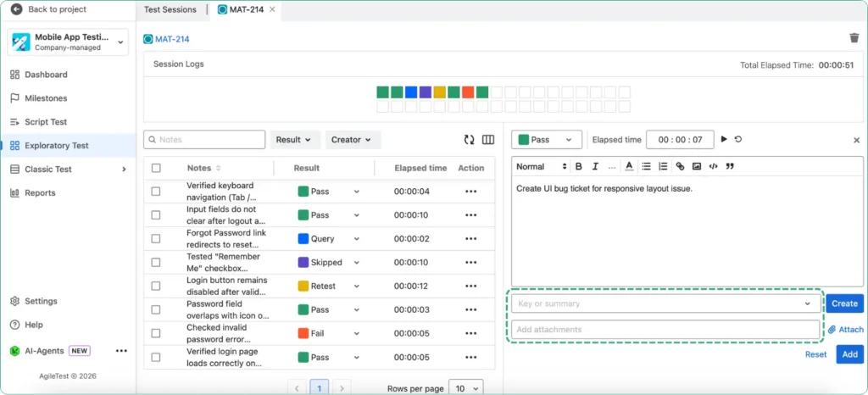Open the Retest result dropdown
The height and width of the screenshot is (395, 868).
(x=329, y=286)
